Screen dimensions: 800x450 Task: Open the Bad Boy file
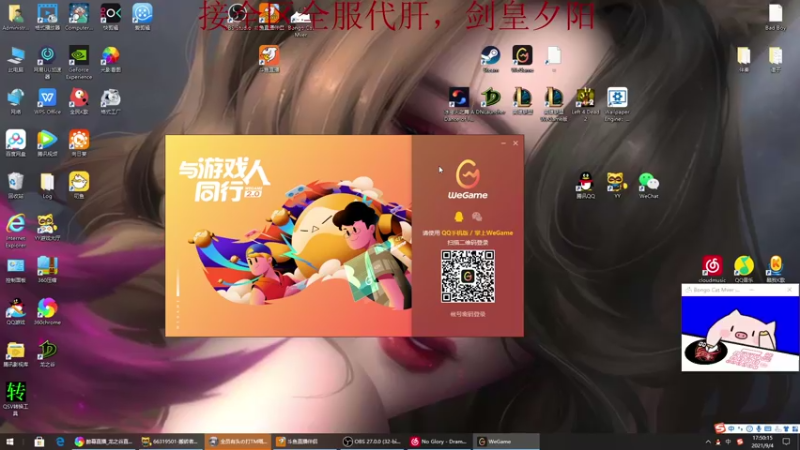(x=776, y=17)
